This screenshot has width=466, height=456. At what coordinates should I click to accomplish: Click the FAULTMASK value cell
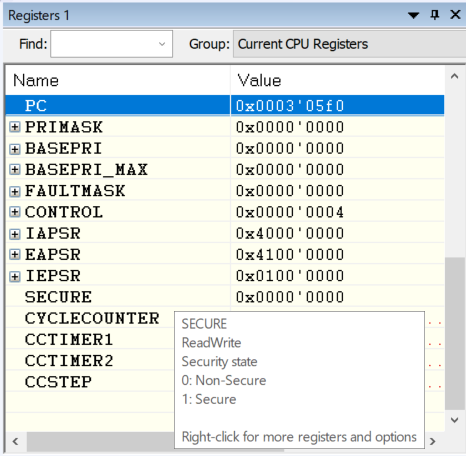pos(337,191)
